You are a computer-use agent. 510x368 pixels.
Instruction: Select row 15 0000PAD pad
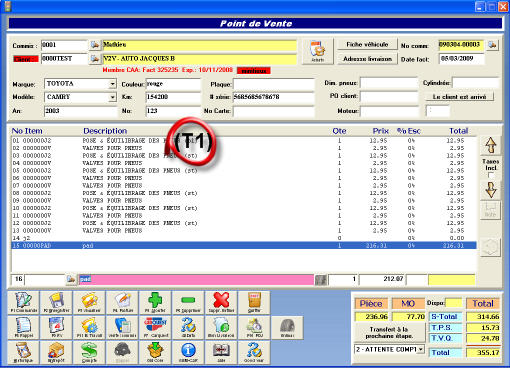(244, 246)
